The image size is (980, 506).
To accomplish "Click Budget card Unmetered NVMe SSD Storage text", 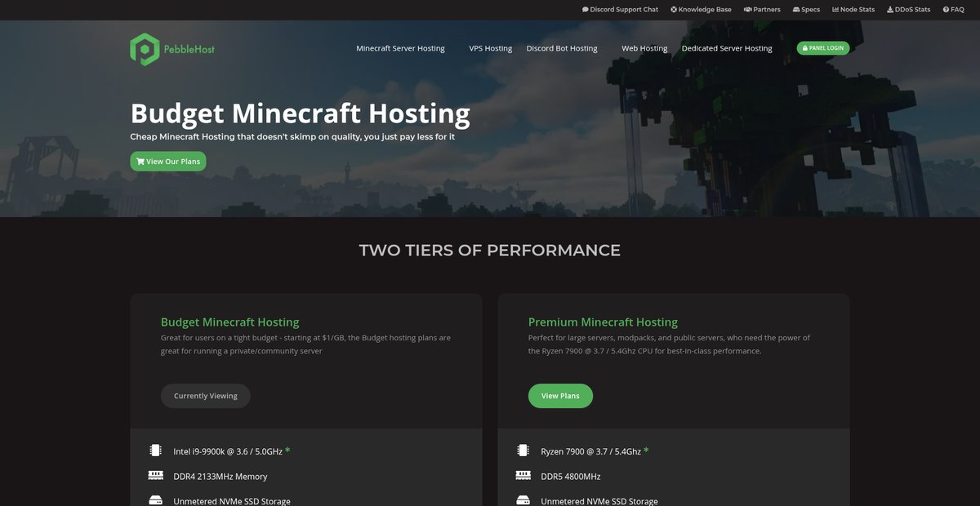I will (x=232, y=501).
